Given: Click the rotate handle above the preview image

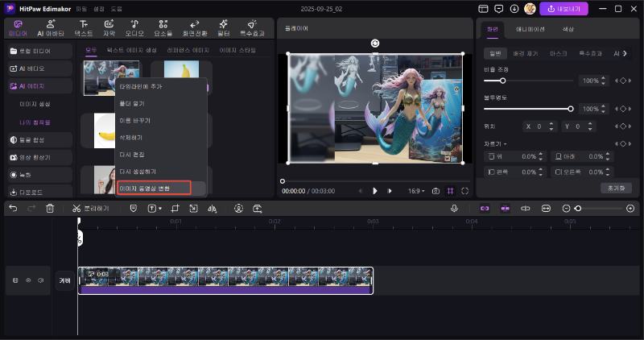Looking at the screenshot, I should click(x=375, y=44).
